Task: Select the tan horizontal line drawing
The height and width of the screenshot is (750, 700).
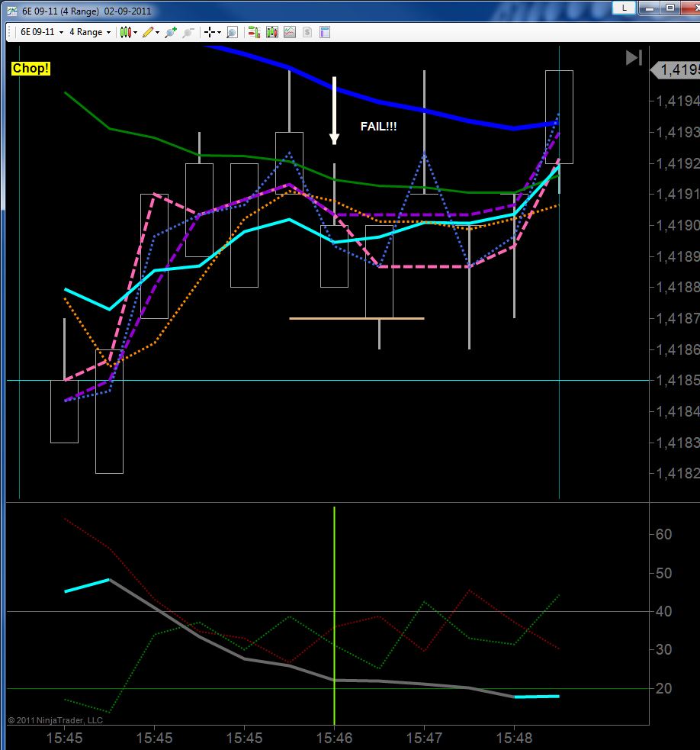Action: (357, 318)
